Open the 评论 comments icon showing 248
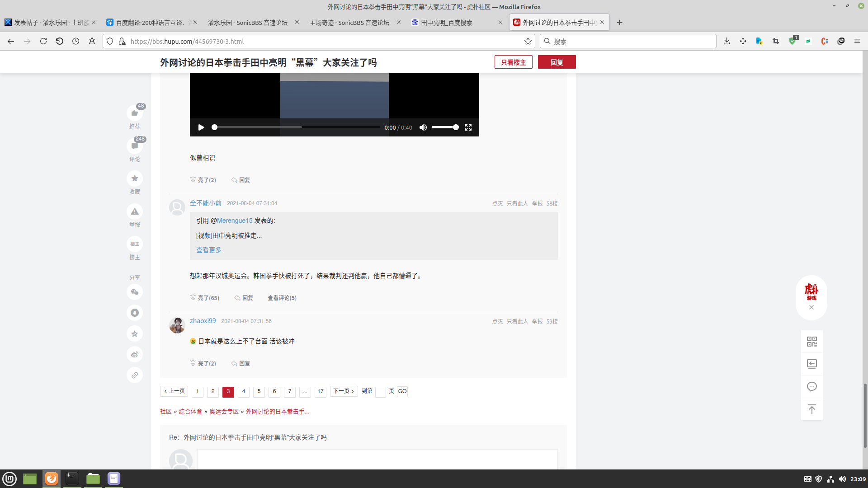This screenshot has width=868, height=488. [135, 146]
